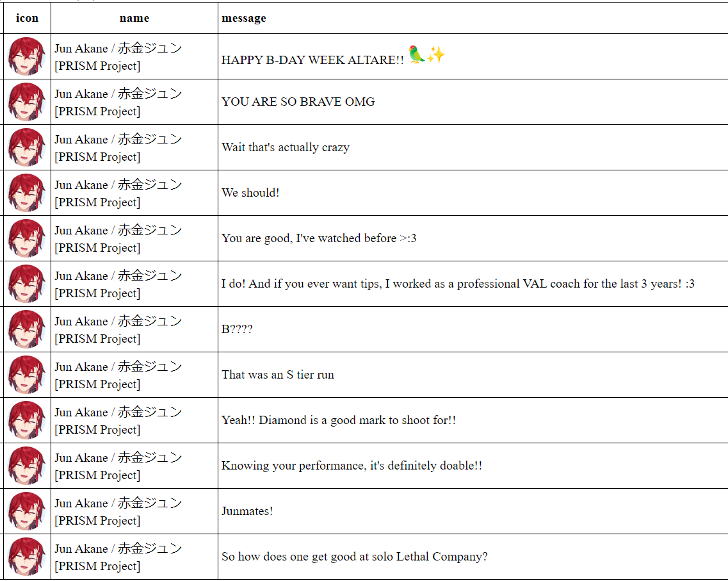This screenshot has height=581, width=728.
Task: Click the parrot emoji in the birthday message
Action: [x=416, y=54]
